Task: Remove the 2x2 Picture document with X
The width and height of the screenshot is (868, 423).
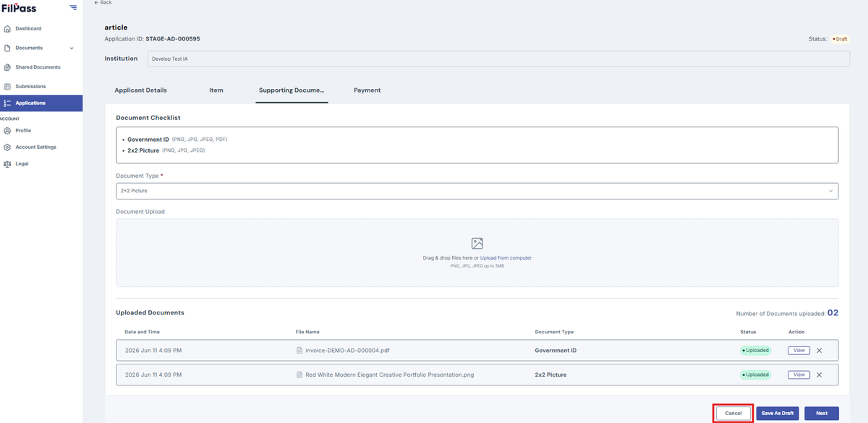Action: pos(819,375)
